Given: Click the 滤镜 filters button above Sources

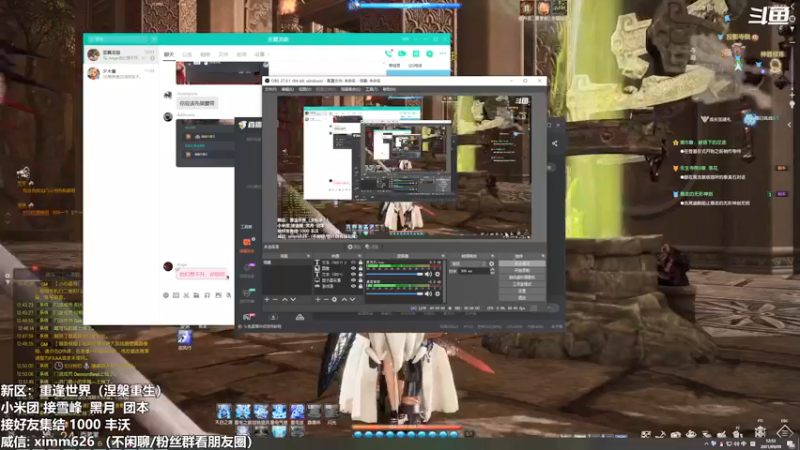Looking at the screenshot, I should click(x=371, y=247).
